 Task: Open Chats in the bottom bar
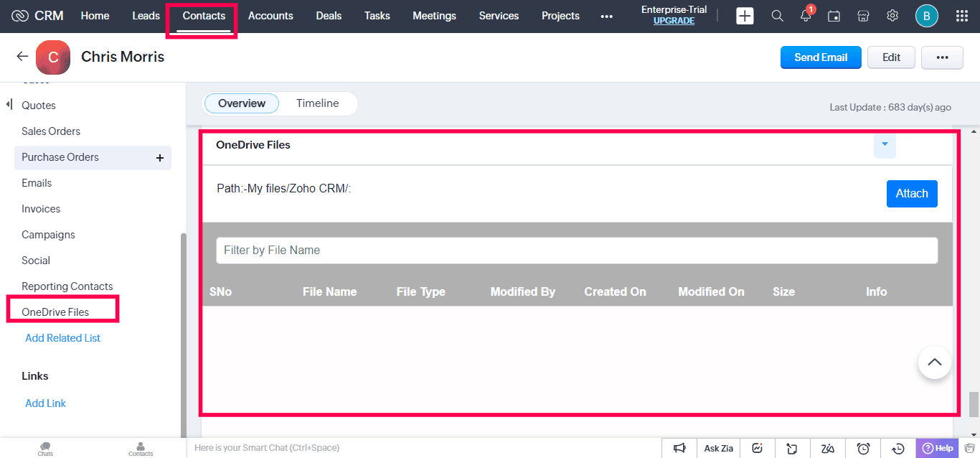pos(45,449)
